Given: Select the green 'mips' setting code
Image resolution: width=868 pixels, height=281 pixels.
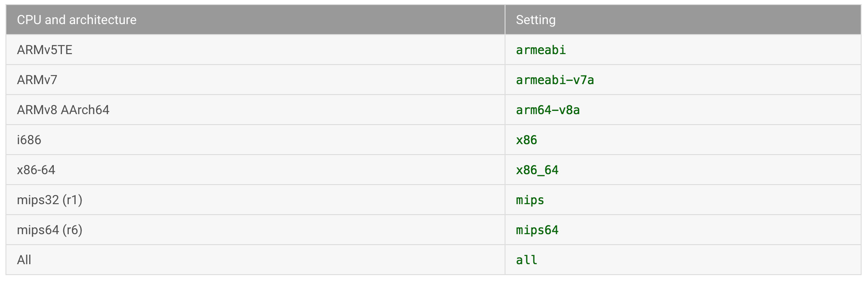Looking at the screenshot, I should 530,200.
